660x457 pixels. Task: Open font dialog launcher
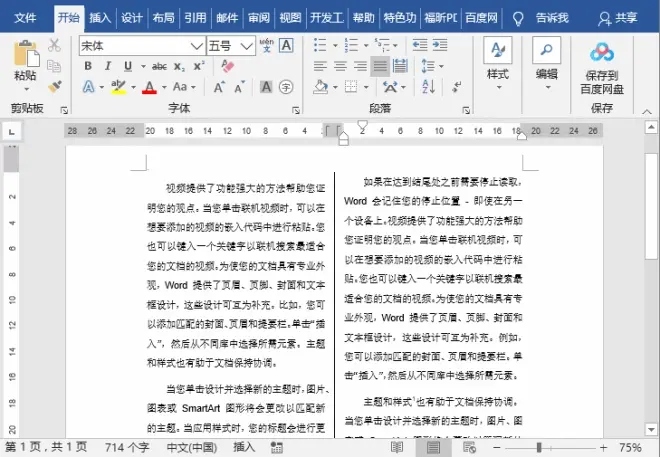[296, 110]
